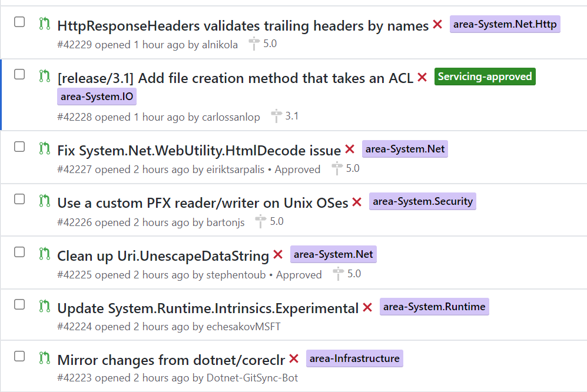Select checkbox for PR #42229 HttpResponseHeaders

(x=19, y=22)
